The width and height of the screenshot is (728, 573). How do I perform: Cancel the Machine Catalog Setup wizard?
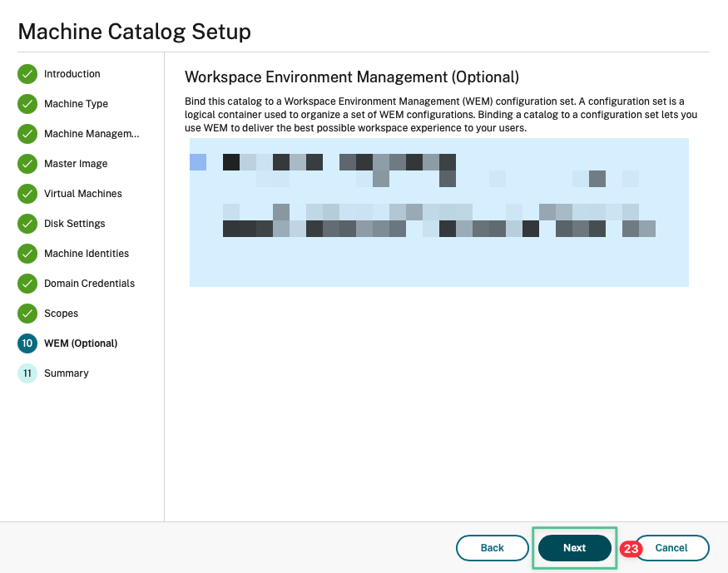[x=671, y=548]
